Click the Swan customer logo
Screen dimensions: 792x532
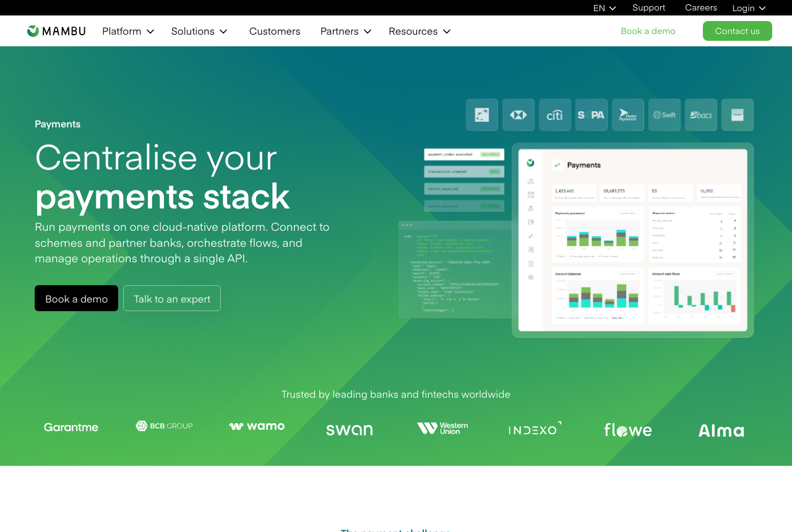(x=350, y=429)
